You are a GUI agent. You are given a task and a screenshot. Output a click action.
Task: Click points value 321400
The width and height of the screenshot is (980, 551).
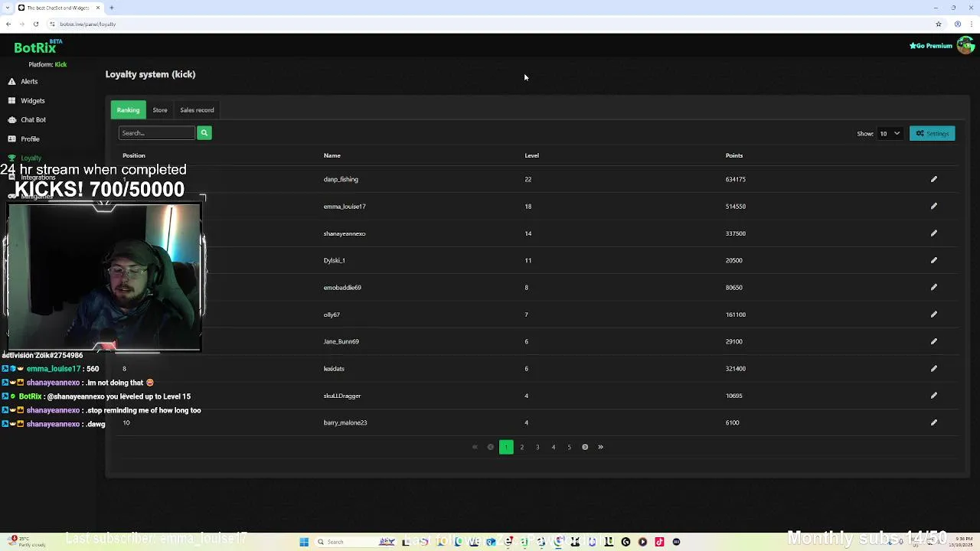[736, 369]
